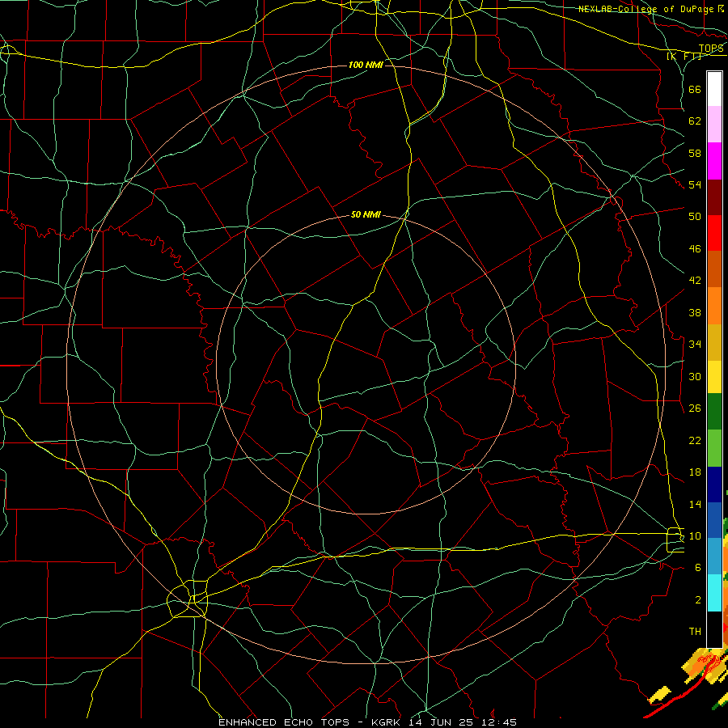Image resolution: width=728 pixels, height=728 pixels.
Task: Click the navy blue legend color band
Action: tap(714, 485)
